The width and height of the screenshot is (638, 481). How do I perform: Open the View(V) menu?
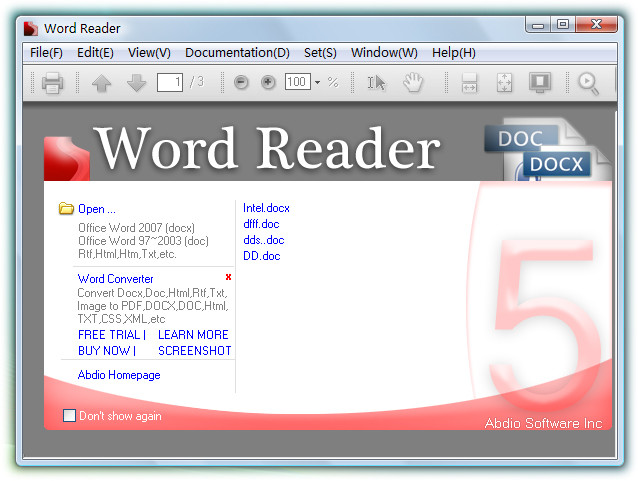[x=149, y=53]
